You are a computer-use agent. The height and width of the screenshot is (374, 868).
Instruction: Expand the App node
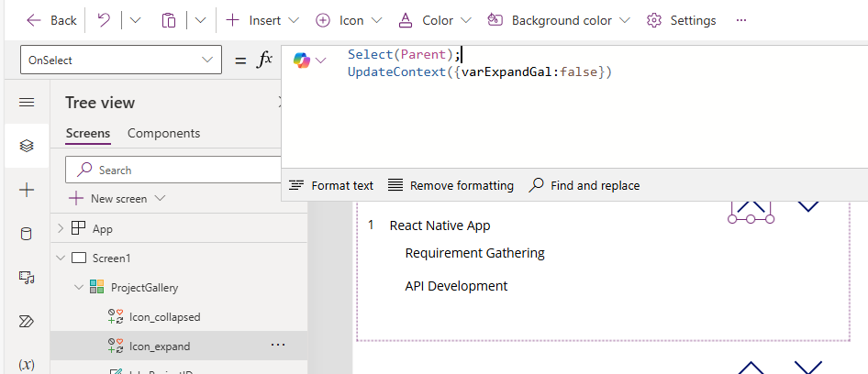pyautogui.click(x=61, y=228)
